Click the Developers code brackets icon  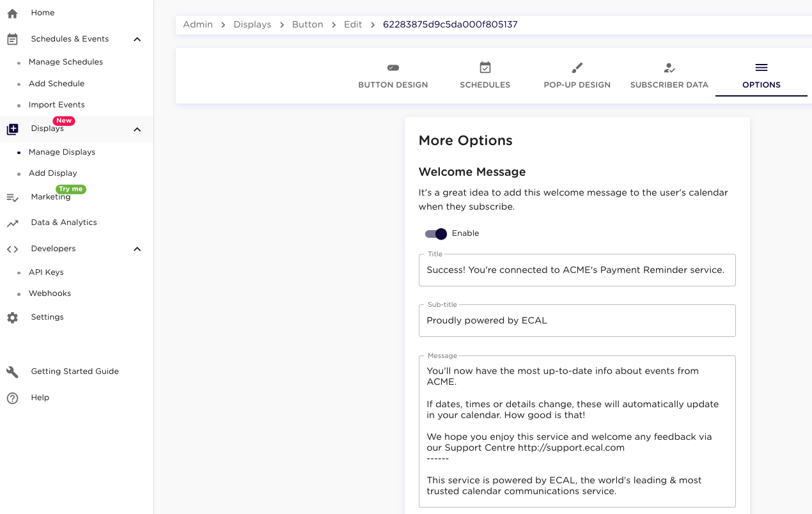tap(12, 249)
